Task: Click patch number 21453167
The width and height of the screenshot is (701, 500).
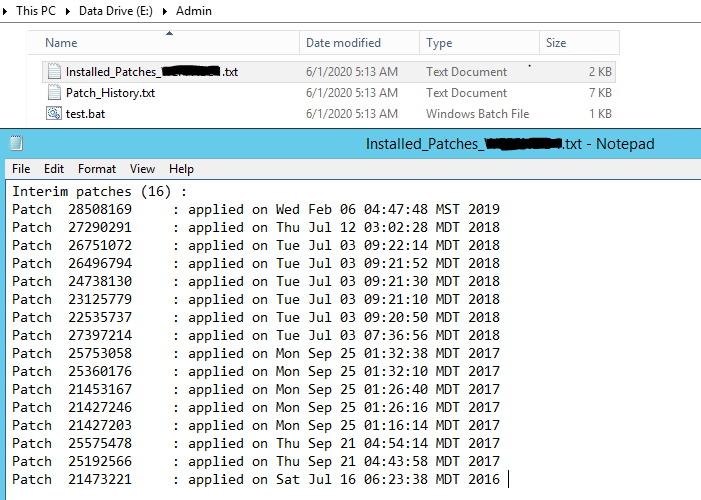Action: pos(100,389)
